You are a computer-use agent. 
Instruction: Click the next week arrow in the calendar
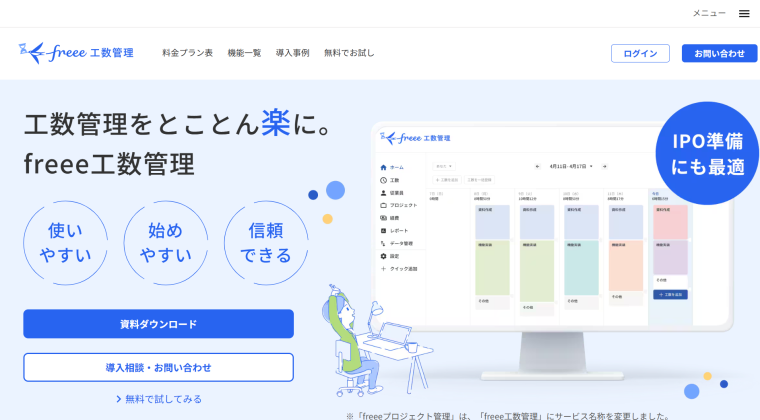(604, 166)
